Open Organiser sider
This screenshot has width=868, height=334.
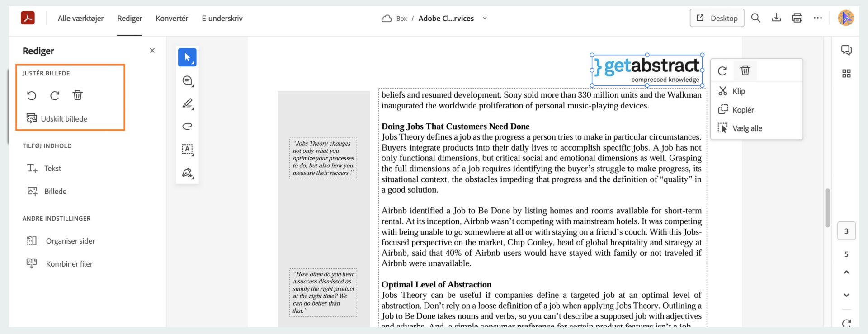[61, 241]
